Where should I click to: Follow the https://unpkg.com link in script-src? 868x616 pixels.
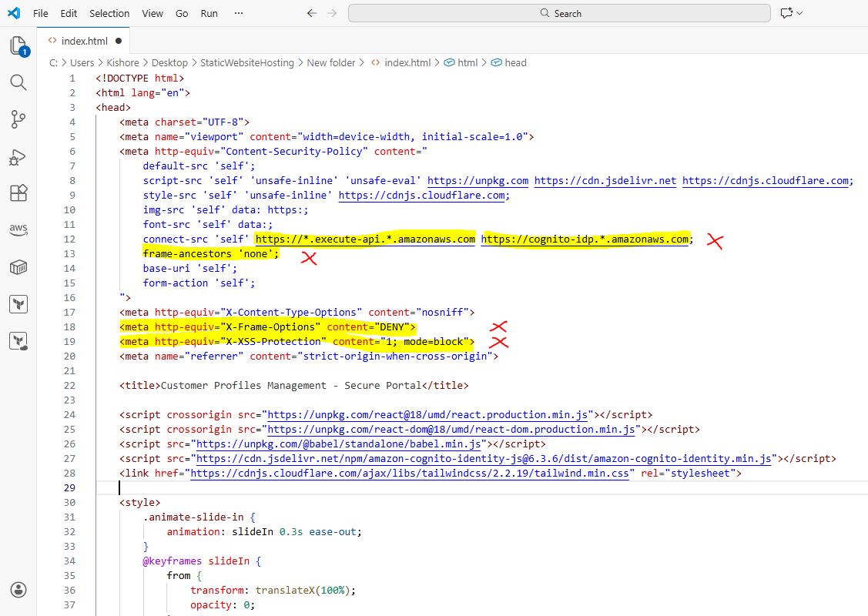[x=478, y=180]
